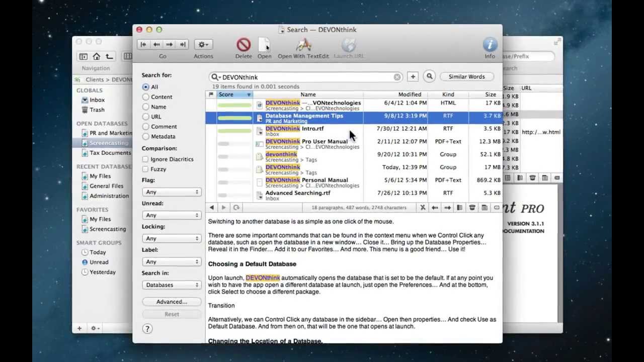Toggle sidebar icon in background window Navigation
644x362 pixels.
click(84, 56)
